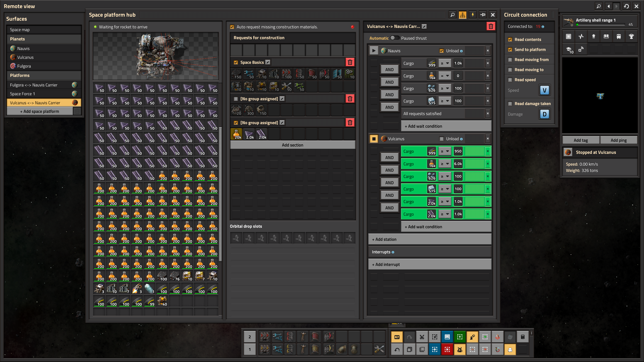Open the hub search magnifier icon
Viewport: 644px width, 362px height.
452,15
